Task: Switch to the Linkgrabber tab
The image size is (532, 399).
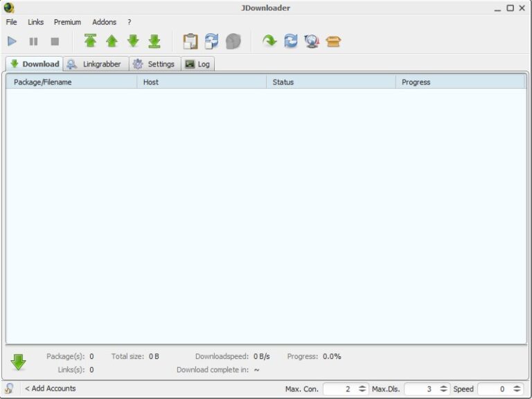Action: click(x=96, y=64)
